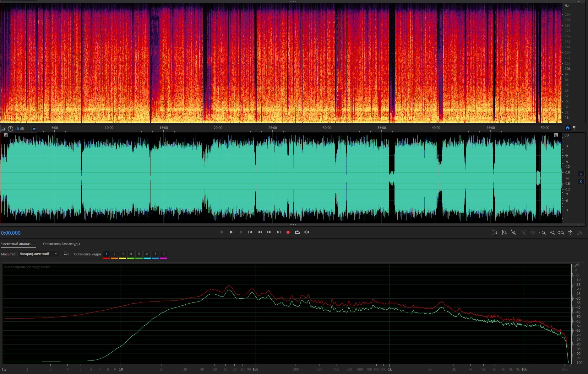Toggle loop playback button

point(297,232)
